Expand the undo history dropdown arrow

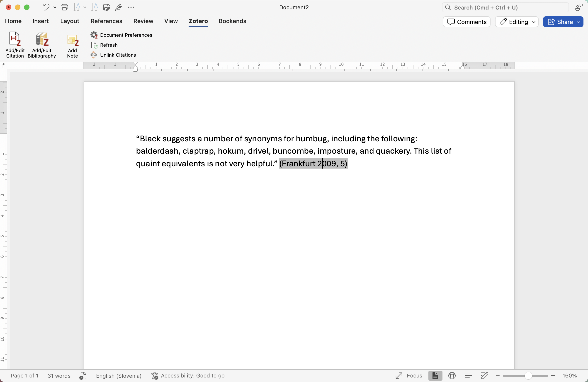[x=55, y=7]
